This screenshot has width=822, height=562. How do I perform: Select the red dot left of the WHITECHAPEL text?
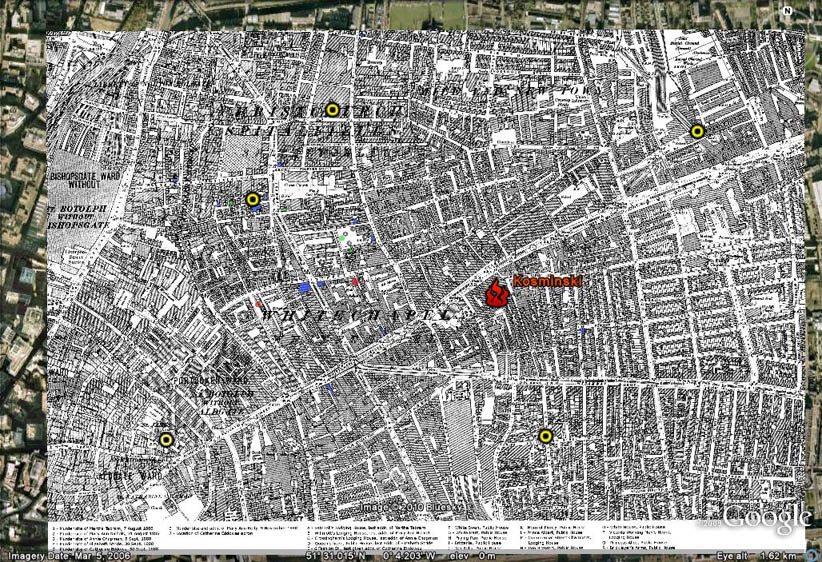click(x=258, y=303)
